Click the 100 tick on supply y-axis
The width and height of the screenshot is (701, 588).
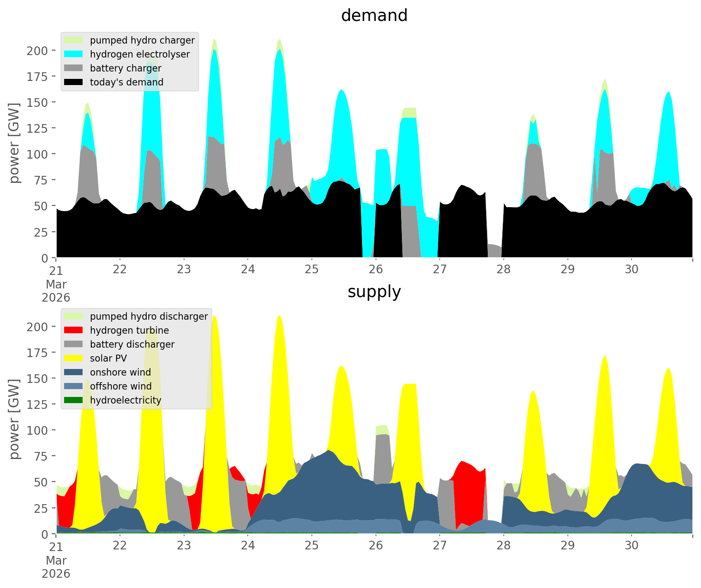(x=37, y=431)
